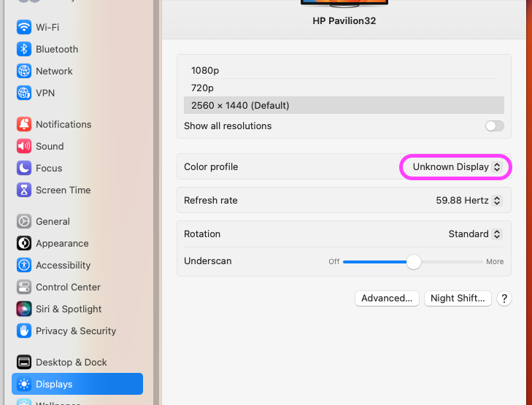Open the Appearance icon
Image resolution: width=532 pixels, height=405 pixels.
click(x=24, y=243)
